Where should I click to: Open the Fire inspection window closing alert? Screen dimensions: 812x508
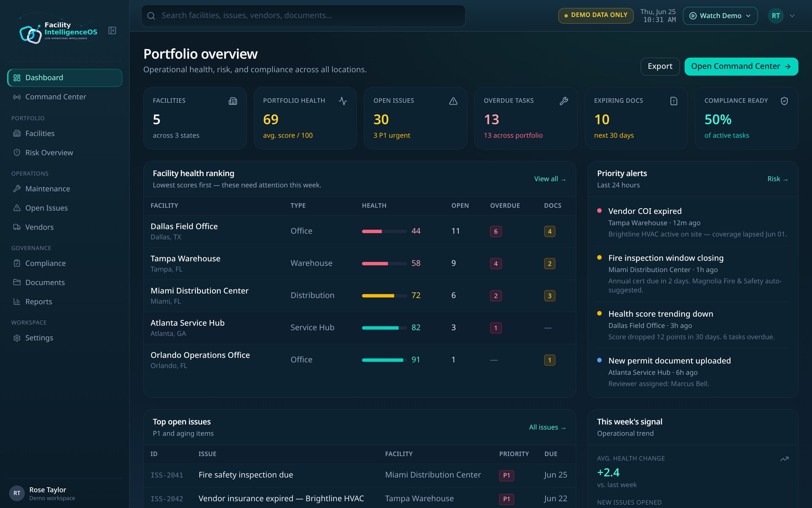[693, 273]
